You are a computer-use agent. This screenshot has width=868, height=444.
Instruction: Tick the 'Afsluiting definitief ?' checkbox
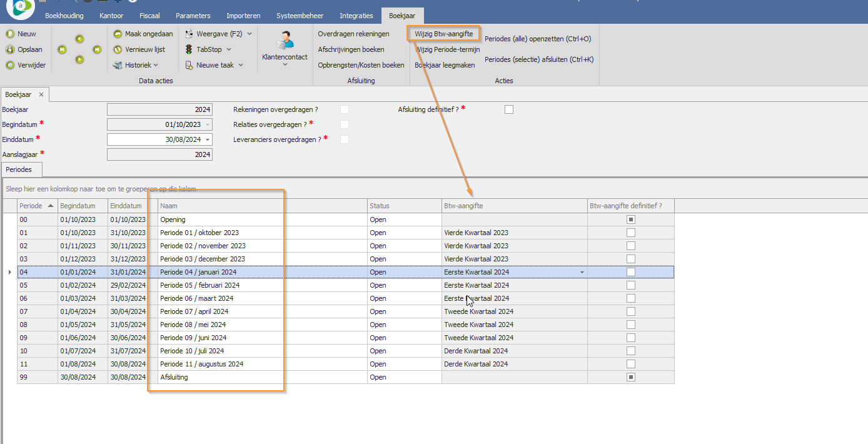coord(509,109)
